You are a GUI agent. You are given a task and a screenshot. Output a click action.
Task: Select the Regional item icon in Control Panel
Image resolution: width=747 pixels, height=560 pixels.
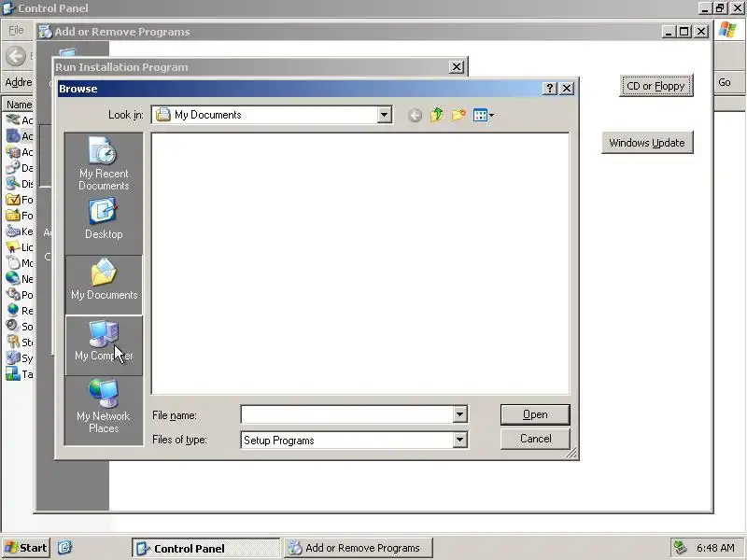[x=13, y=311]
